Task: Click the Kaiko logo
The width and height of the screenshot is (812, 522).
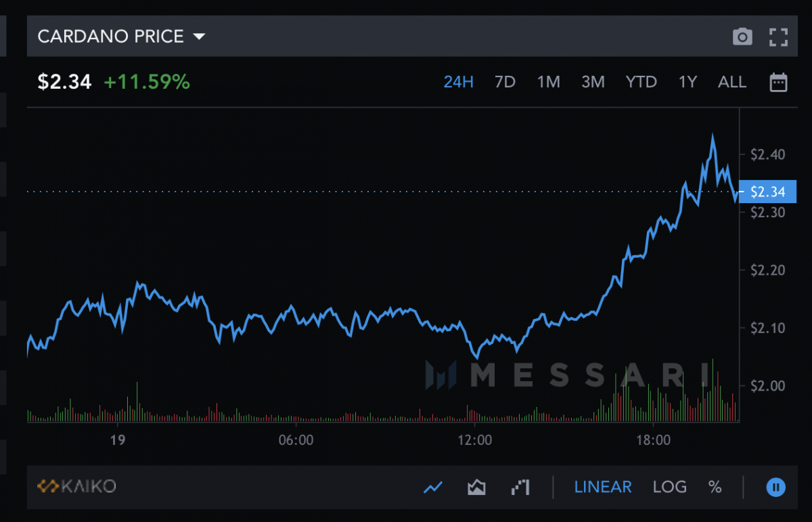Action: (x=76, y=486)
